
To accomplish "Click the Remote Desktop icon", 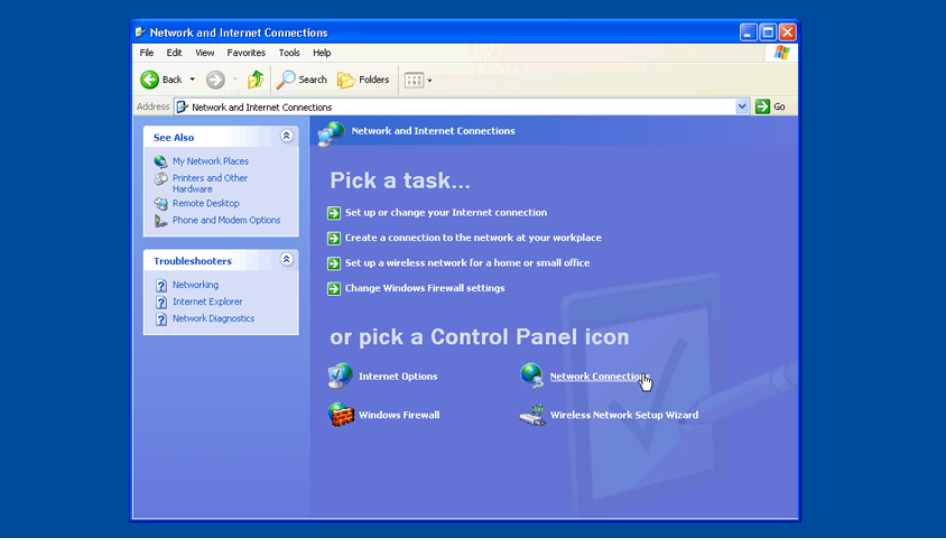I will tap(160, 204).
